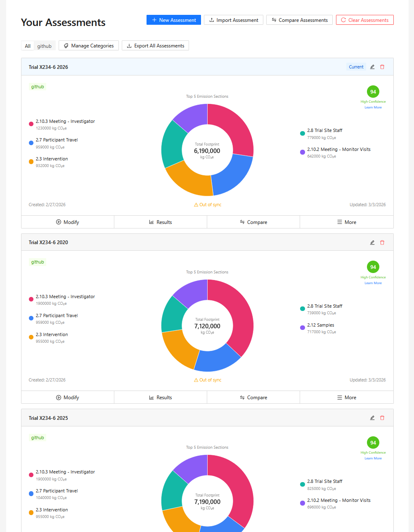Click 739000 kg CO₂e value
Image resolution: width=414 pixels, height=532 pixels.
[322, 313]
